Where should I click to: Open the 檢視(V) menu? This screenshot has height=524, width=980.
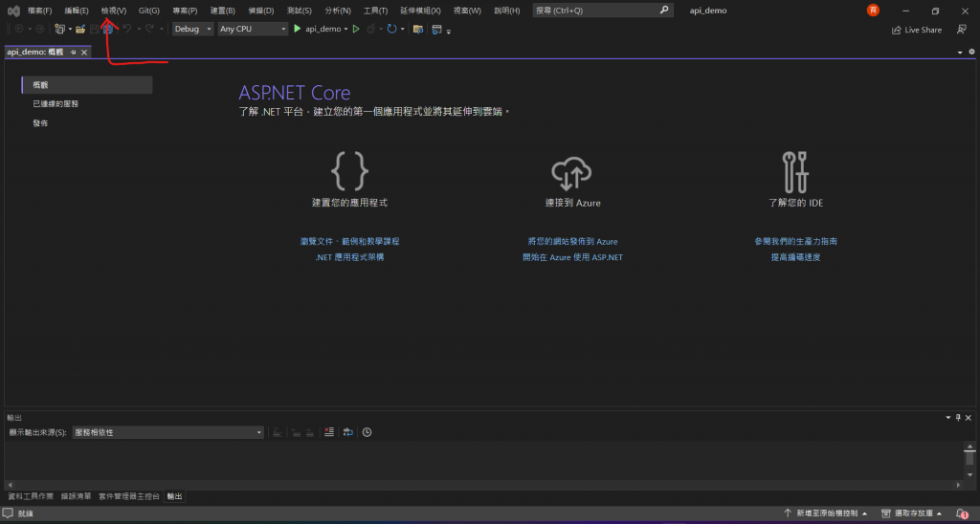114,11
